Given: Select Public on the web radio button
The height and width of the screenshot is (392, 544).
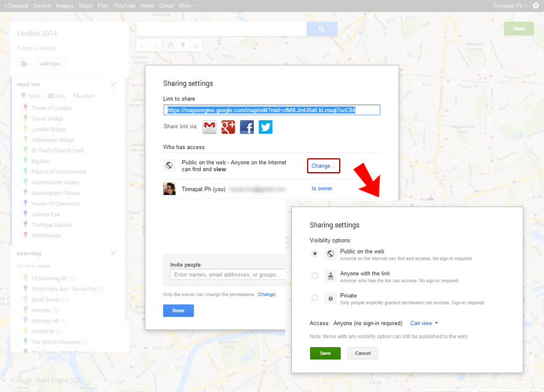Looking at the screenshot, I should (x=315, y=254).
